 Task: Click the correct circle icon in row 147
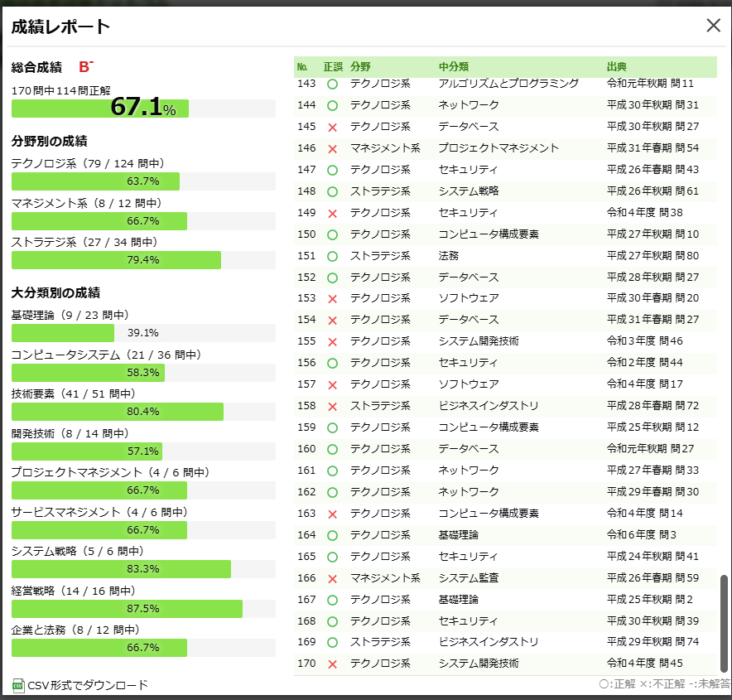pos(332,170)
